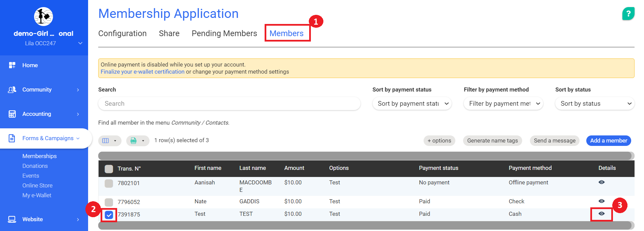644x231 pixels.
Task: Click Send a message button
Action: (555, 140)
